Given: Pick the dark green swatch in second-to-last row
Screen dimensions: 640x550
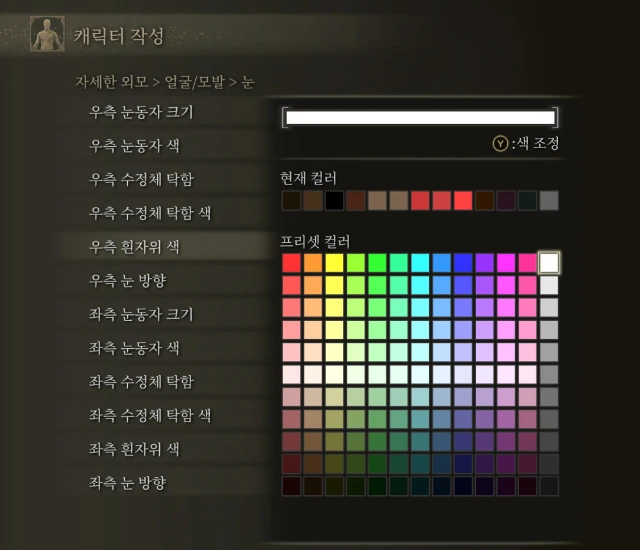Looking at the screenshot, I should click(378, 464).
